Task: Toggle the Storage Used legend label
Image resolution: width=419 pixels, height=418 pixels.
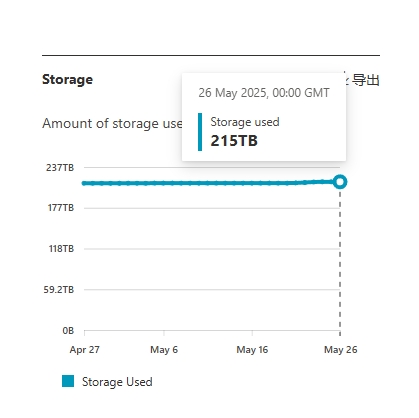Action: (117, 382)
